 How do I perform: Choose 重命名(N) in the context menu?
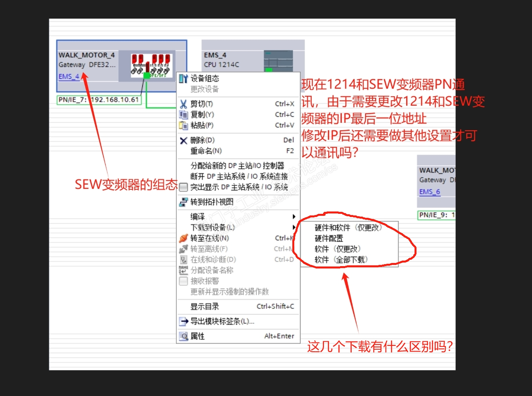[x=206, y=151]
